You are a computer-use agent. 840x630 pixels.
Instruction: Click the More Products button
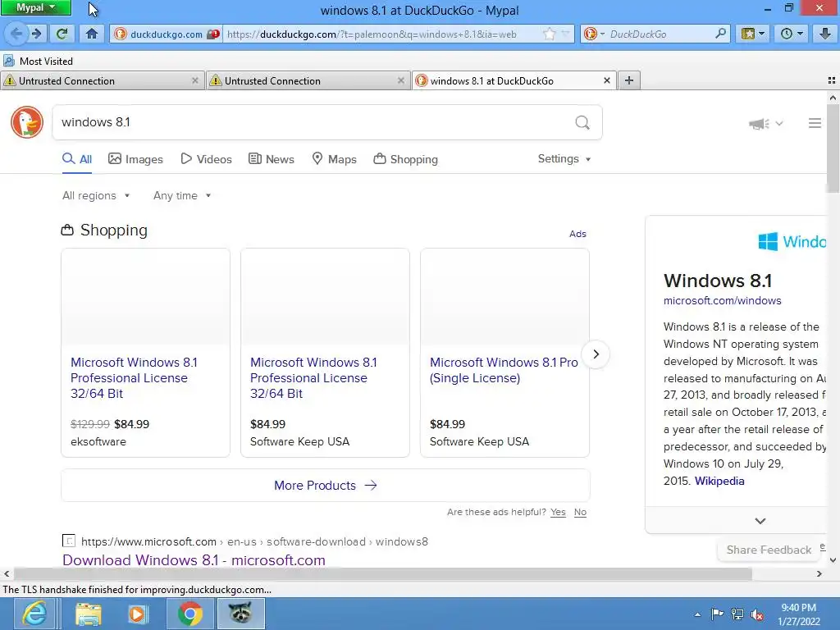[x=326, y=486]
